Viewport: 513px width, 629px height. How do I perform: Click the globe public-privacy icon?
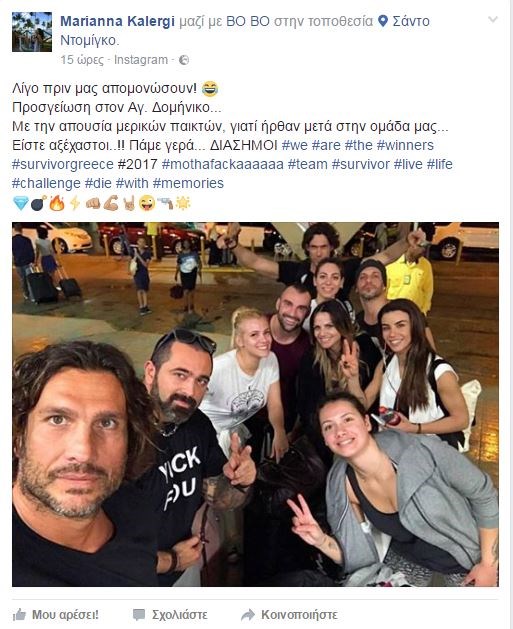[184, 60]
